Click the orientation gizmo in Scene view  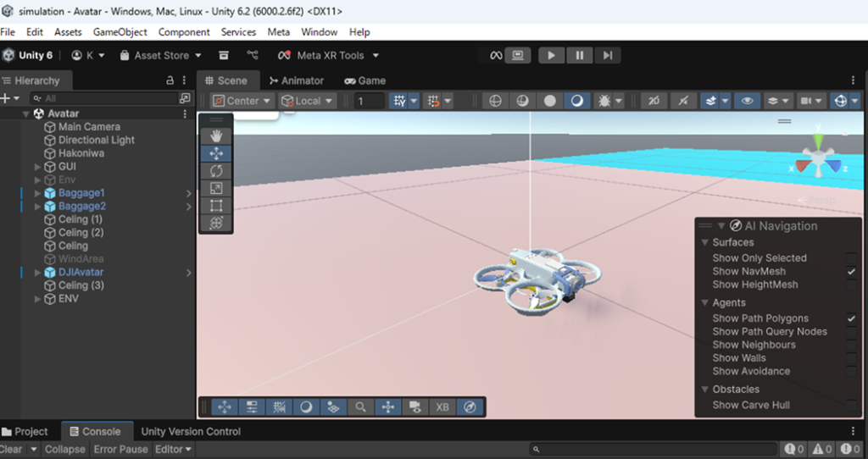tap(817, 160)
